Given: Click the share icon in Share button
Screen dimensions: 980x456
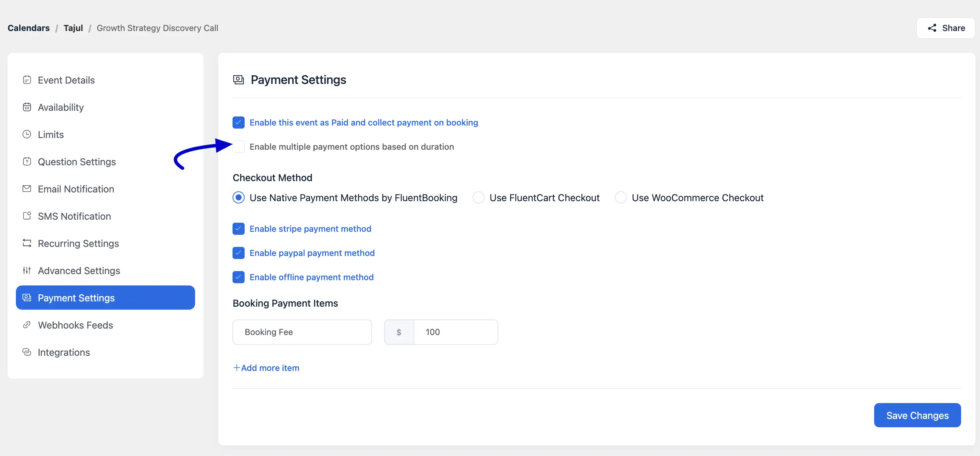Looking at the screenshot, I should (x=932, y=28).
